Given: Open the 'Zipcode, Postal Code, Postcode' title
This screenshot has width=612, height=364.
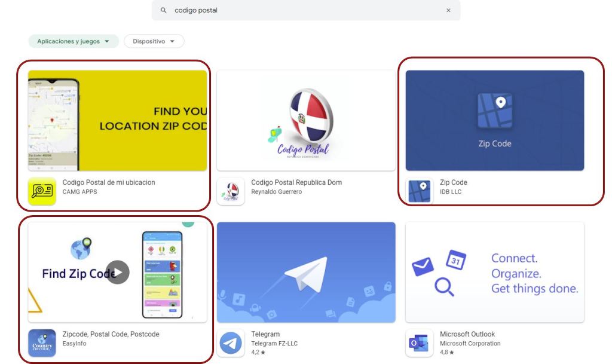Looking at the screenshot, I should tap(111, 334).
